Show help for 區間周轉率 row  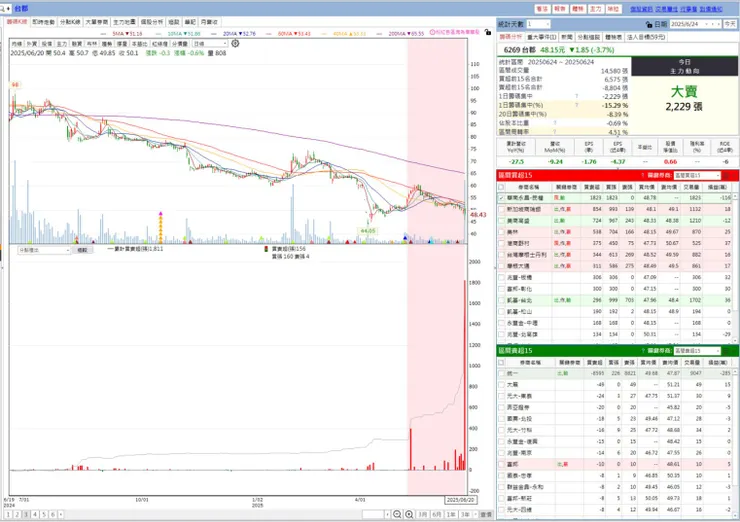pos(555,132)
